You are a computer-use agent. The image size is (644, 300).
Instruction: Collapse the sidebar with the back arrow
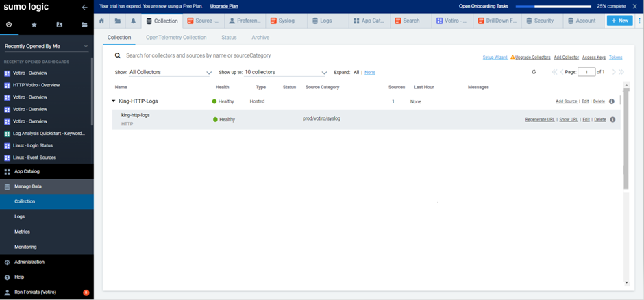coord(84,7)
